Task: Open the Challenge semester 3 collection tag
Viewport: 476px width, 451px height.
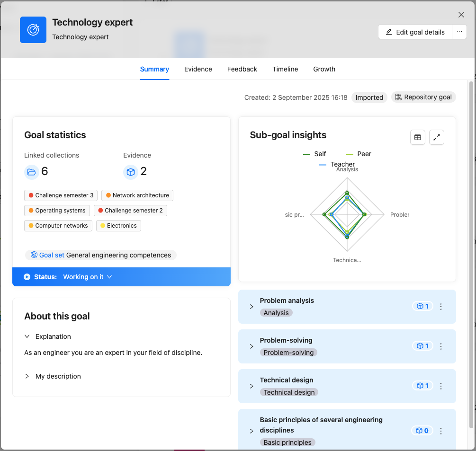Action: [x=61, y=195]
